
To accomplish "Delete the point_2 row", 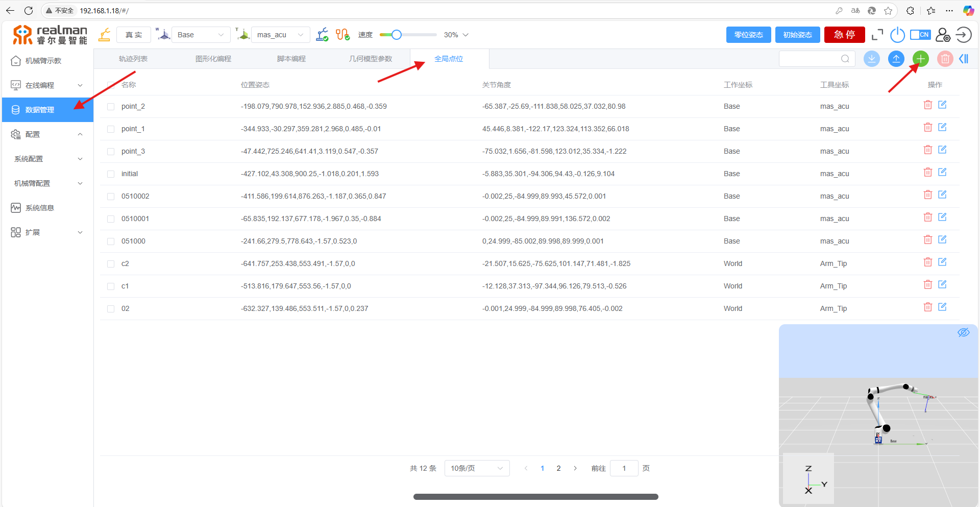I will [x=927, y=105].
